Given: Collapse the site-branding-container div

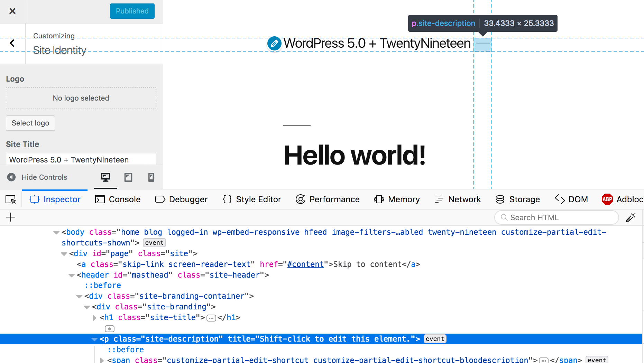Looking at the screenshot, I should tap(79, 297).
